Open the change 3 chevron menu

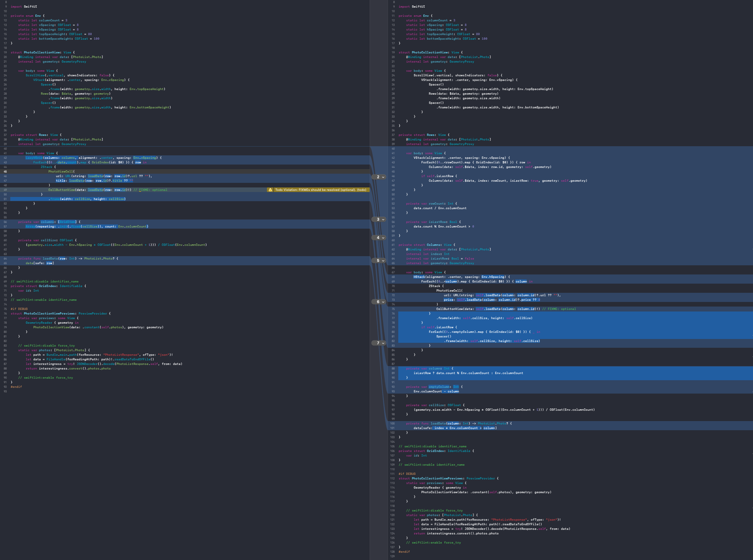(383, 219)
